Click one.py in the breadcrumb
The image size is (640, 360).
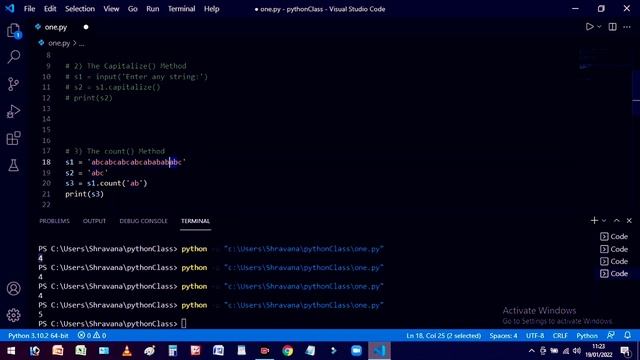(x=59, y=43)
